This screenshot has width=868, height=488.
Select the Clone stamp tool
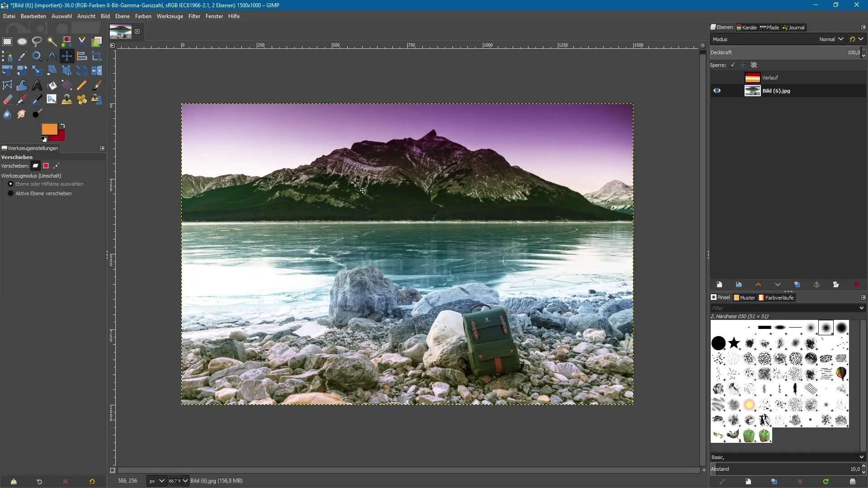tap(67, 100)
